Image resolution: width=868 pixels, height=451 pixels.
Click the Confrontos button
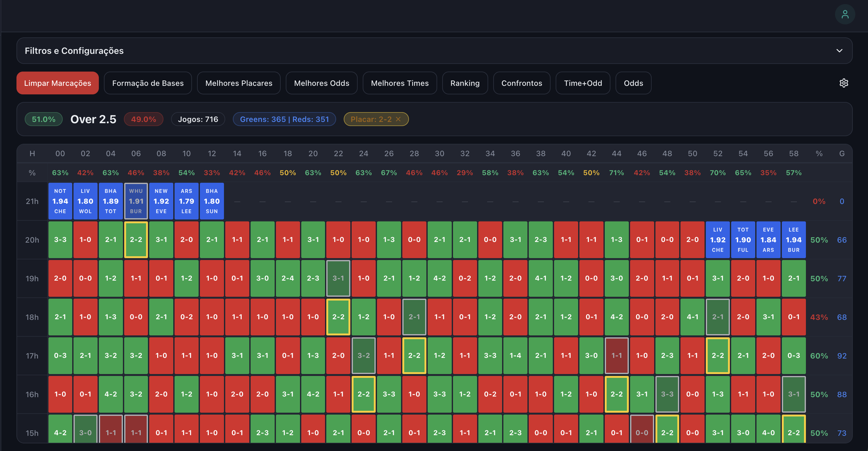point(522,83)
